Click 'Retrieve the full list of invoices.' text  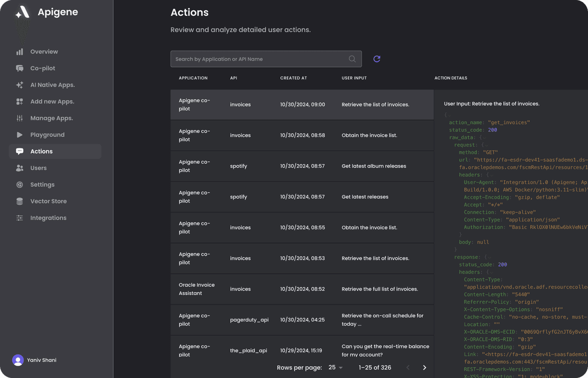tap(380, 289)
